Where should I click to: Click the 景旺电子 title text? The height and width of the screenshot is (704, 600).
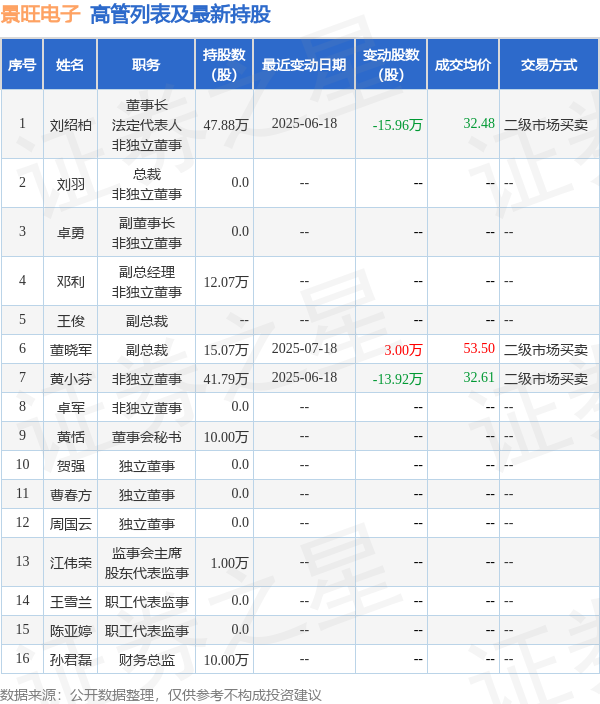coord(40,14)
